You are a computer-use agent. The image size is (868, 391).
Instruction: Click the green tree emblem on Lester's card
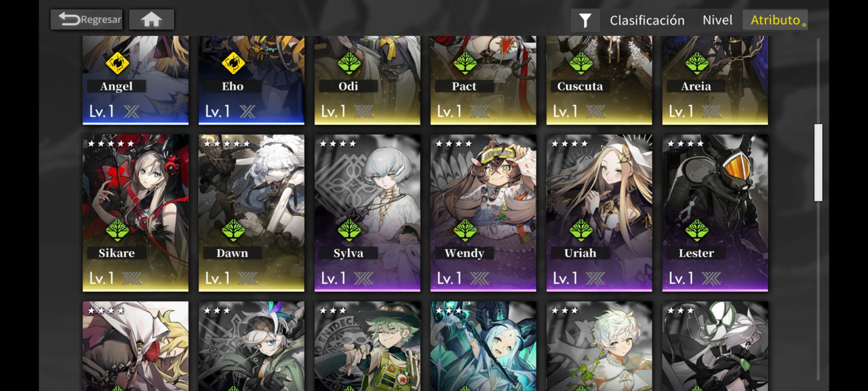click(x=696, y=230)
